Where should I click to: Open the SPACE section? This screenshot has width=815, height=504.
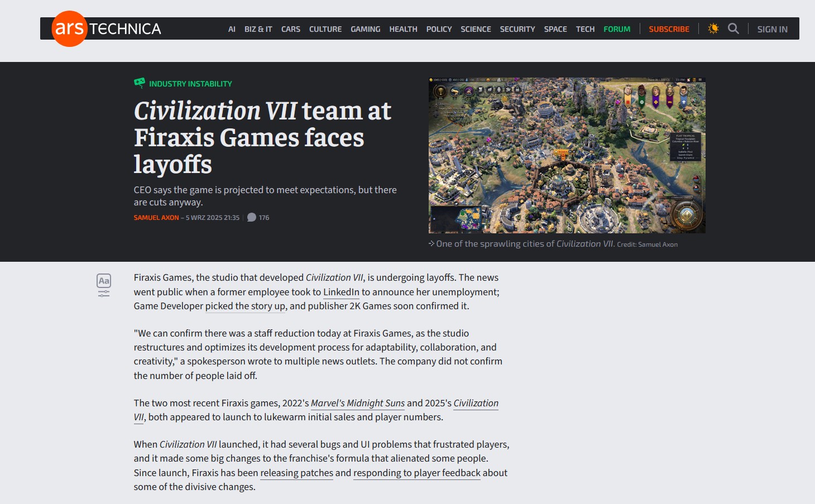pyautogui.click(x=555, y=29)
